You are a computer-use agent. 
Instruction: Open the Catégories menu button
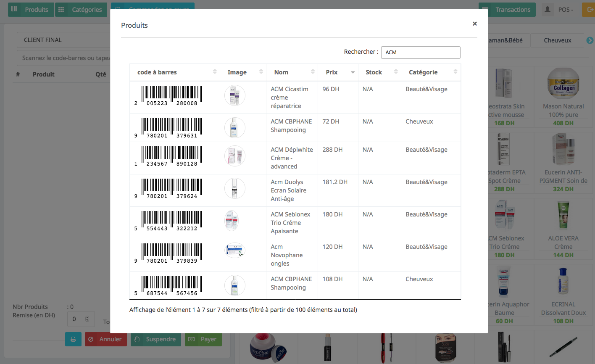pyautogui.click(x=81, y=10)
